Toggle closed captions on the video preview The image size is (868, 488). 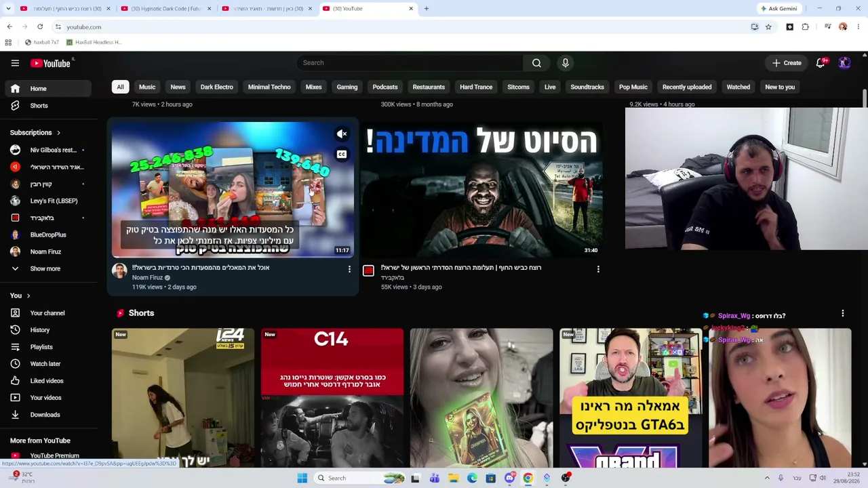coord(342,155)
